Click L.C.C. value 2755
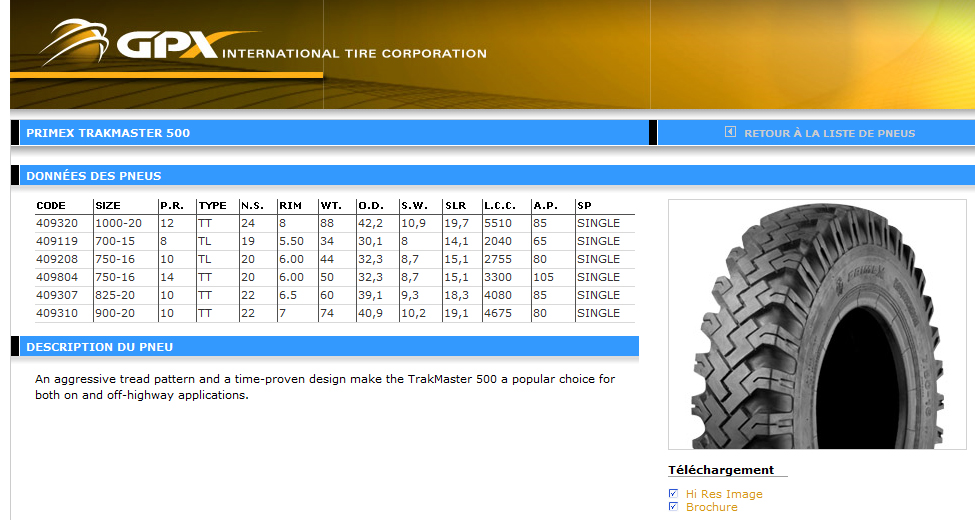Screen dimensions: 975x520 (498, 259)
